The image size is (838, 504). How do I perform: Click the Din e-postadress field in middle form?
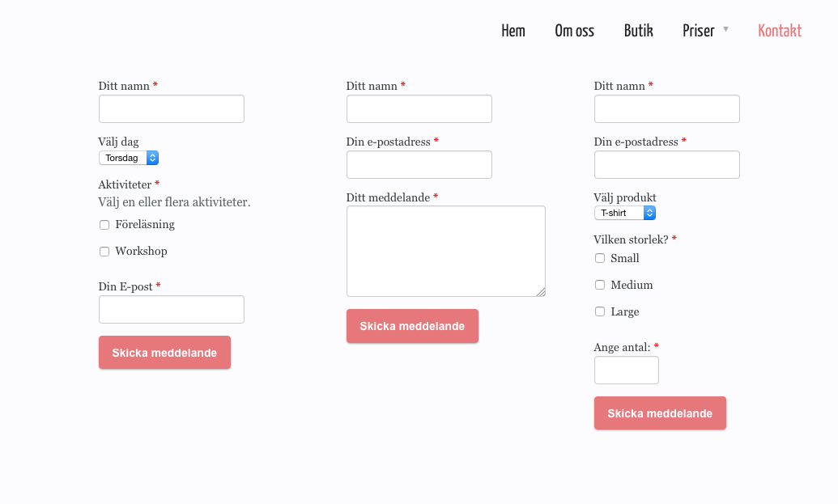[x=419, y=164]
